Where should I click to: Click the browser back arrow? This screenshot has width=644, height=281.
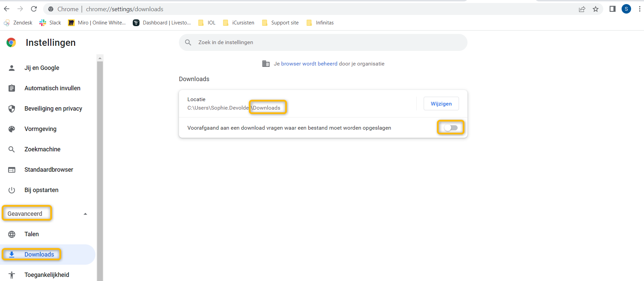(7, 9)
